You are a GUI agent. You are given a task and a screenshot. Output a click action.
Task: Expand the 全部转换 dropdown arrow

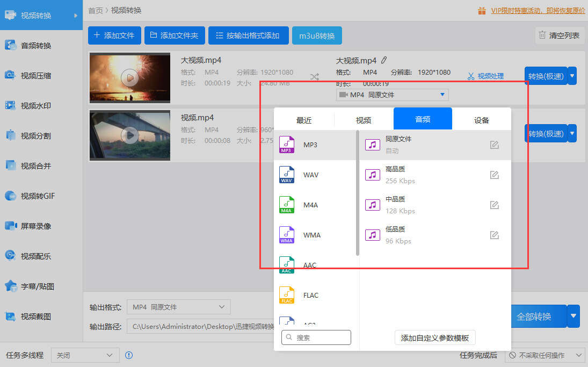pos(574,316)
